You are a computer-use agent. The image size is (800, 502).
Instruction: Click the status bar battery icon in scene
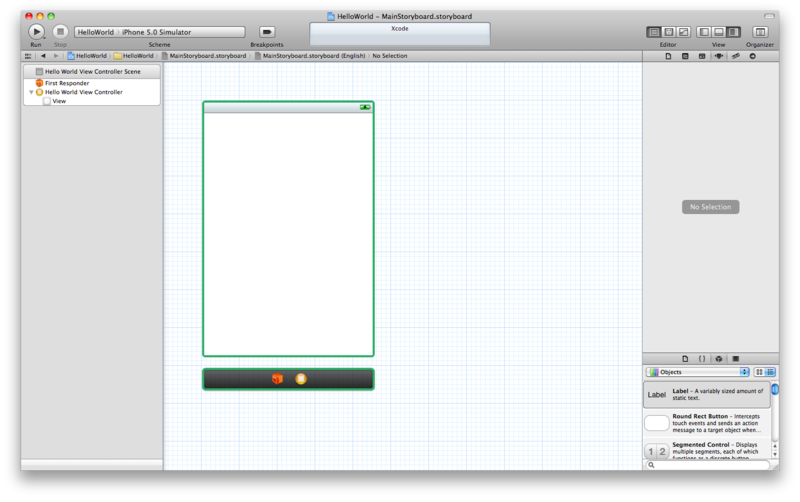pyautogui.click(x=365, y=107)
